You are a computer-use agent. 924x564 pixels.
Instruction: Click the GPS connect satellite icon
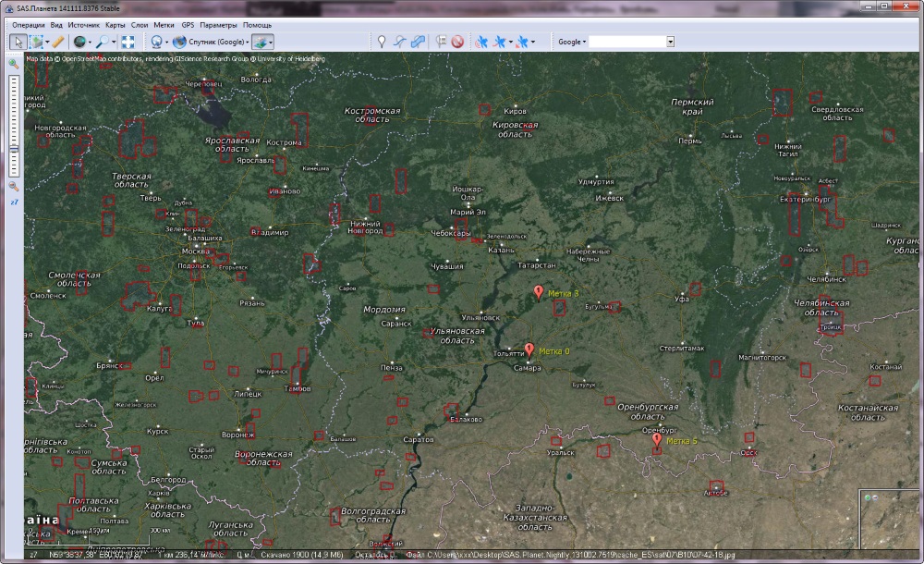coord(480,42)
